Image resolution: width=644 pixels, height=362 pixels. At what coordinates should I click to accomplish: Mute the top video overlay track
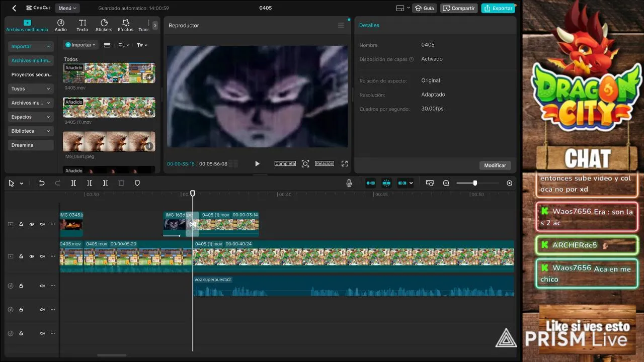(x=42, y=224)
